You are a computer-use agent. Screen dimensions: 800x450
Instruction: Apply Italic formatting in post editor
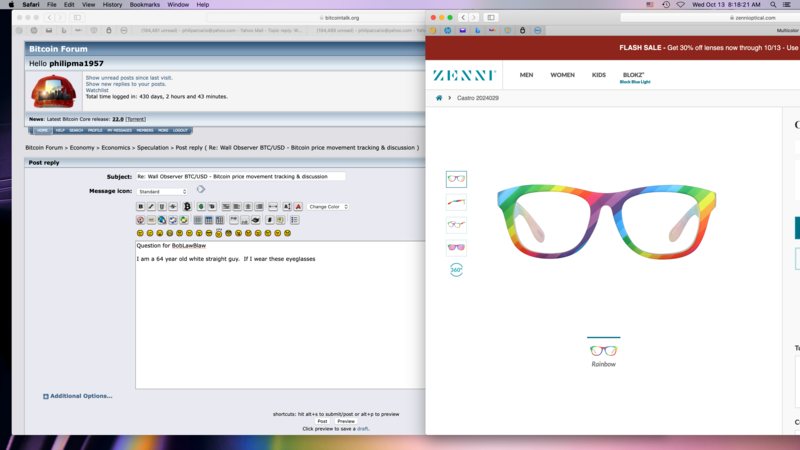coord(151,207)
